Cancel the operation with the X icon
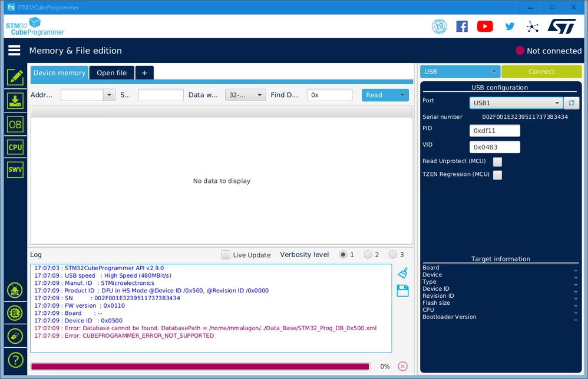The width and height of the screenshot is (588, 379). 403,366
